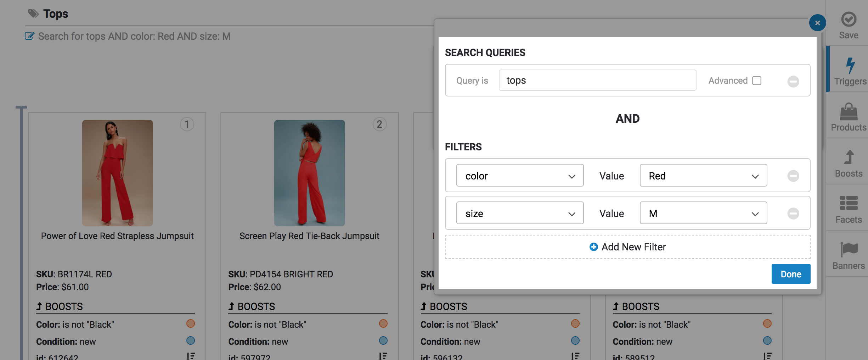Viewport: 868px width, 360px height.
Task: Close the search queries popup
Action: [817, 23]
